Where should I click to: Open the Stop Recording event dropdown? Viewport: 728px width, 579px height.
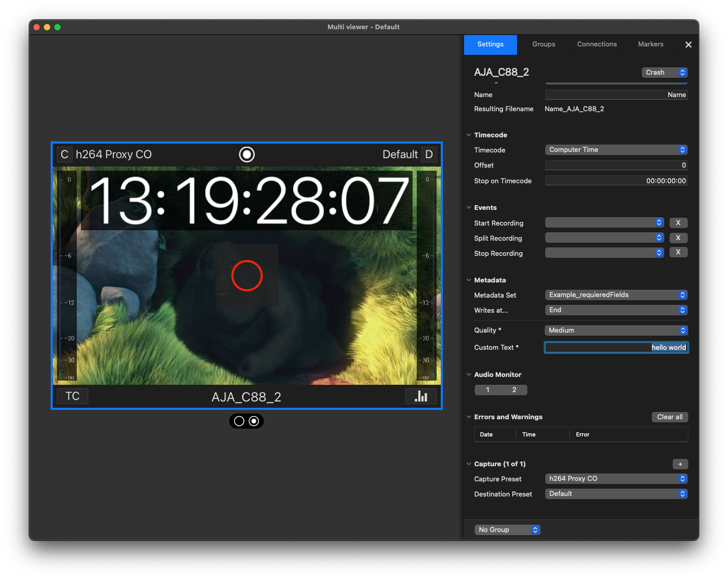click(x=604, y=253)
